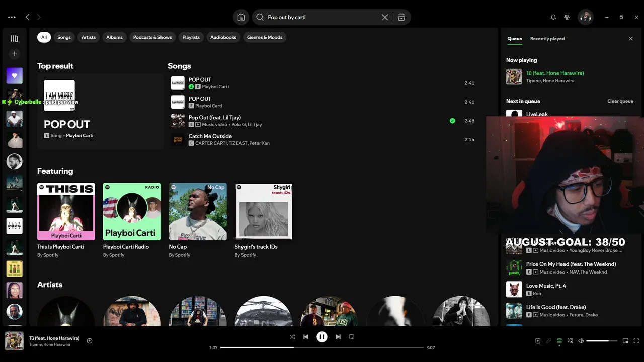Filter results by Genres & Moods
The image size is (644, 362).
265,37
